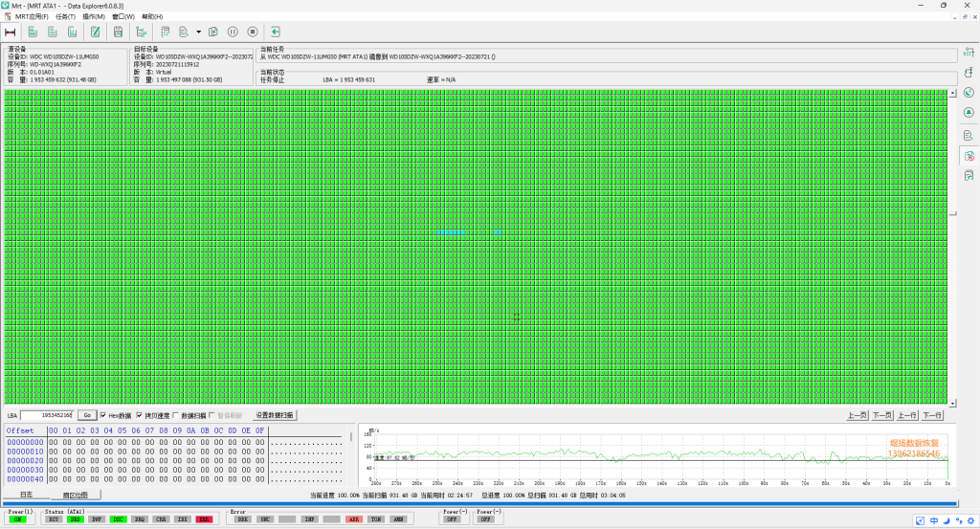
Task: Click the red ruler icon at toolbar start
Action: click(11, 32)
